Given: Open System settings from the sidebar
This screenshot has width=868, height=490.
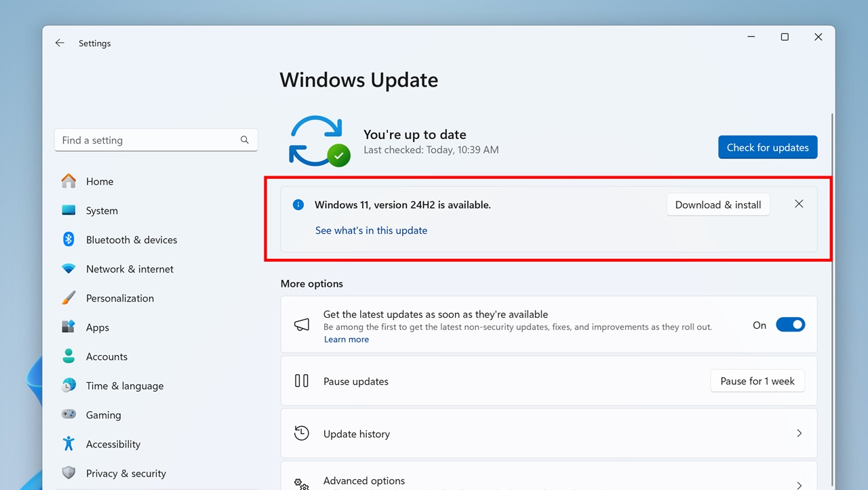Looking at the screenshot, I should click(102, 210).
